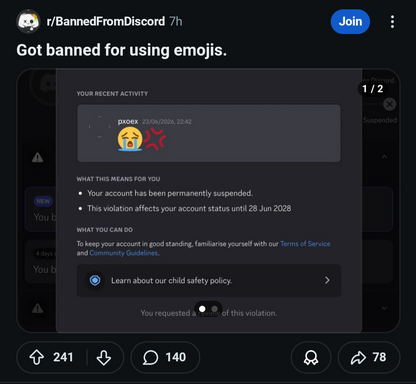Close the suspended notice with X
The image size is (416, 384).
coord(389,104)
